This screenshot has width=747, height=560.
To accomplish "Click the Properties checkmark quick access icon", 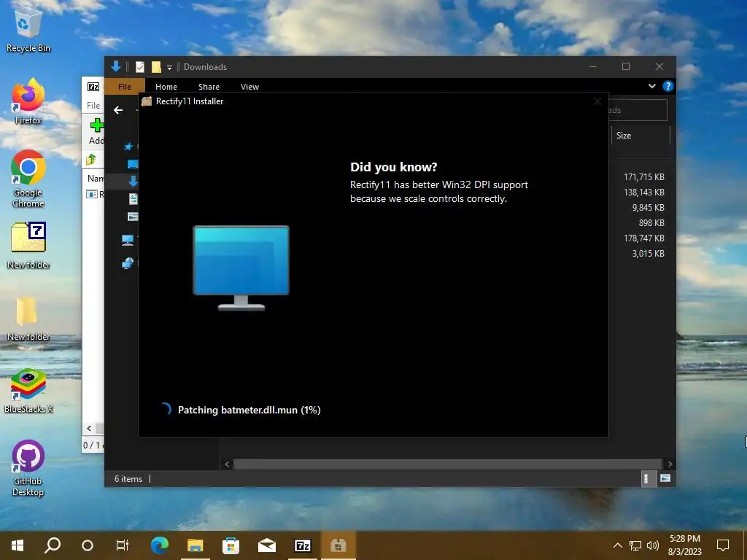I will [x=139, y=67].
